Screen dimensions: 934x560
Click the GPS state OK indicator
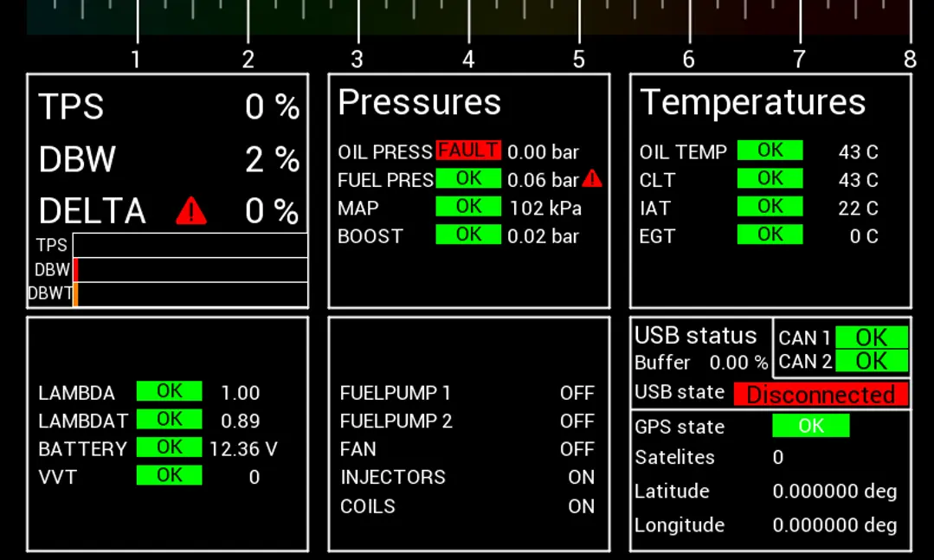pos(810,426)
